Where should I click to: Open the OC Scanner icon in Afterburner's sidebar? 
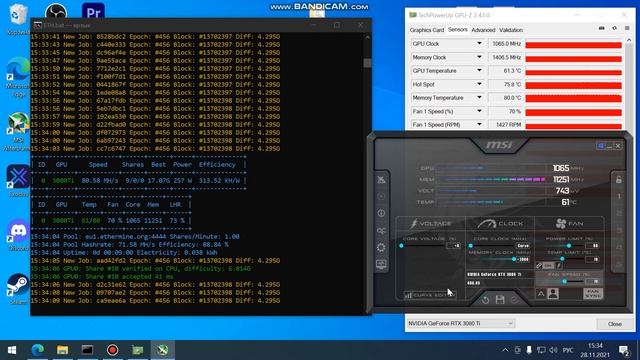coord(381,231)
